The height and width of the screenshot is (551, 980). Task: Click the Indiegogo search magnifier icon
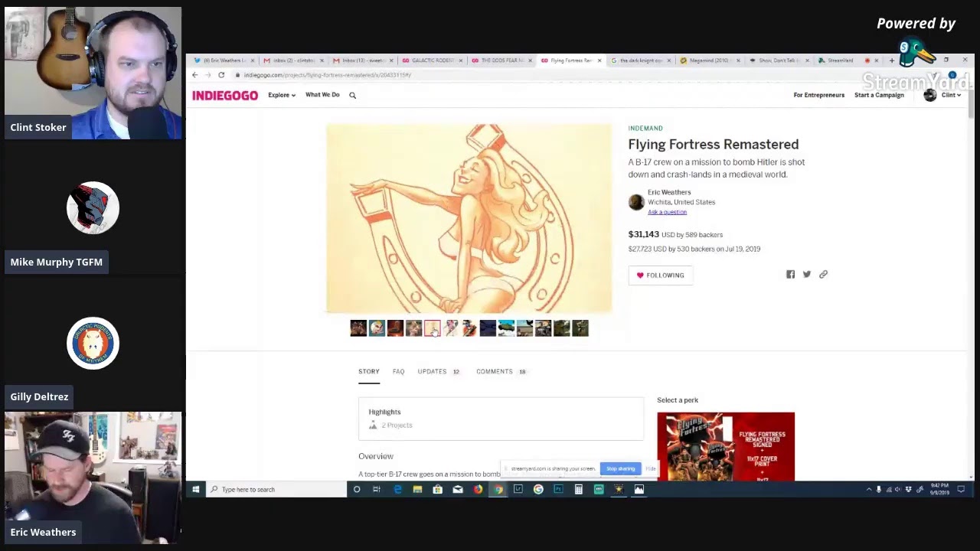(352, 96)
